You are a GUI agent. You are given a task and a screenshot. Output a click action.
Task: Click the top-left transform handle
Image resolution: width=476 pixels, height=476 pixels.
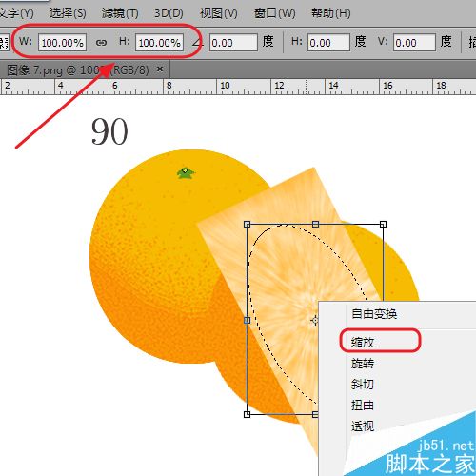248,225
